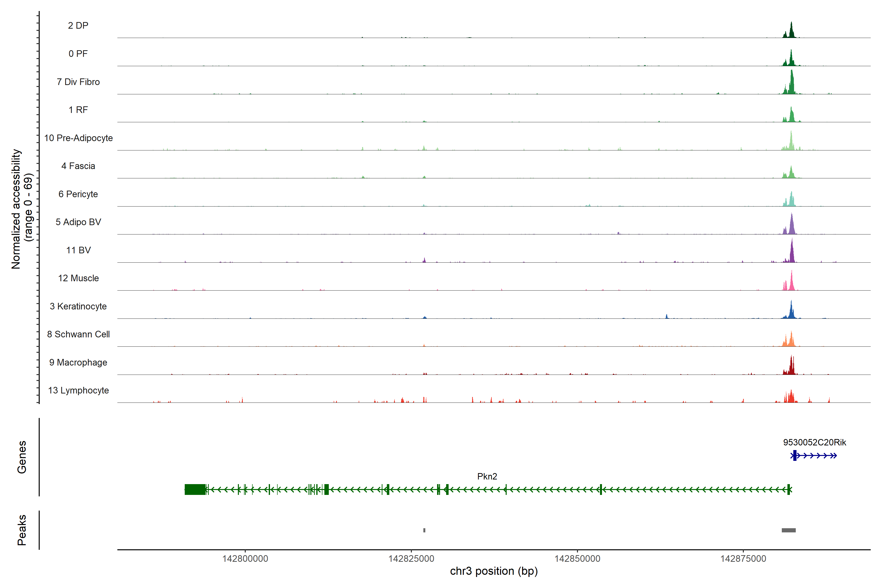Click the large green Pkn2 terminal exon block
This screenshot has width=882, height=588.
pyautogui.click(x=195, y=489)
